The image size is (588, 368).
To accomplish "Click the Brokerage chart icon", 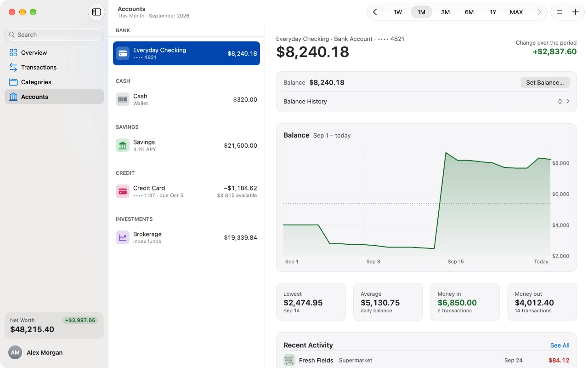I will tap(123, 237).
